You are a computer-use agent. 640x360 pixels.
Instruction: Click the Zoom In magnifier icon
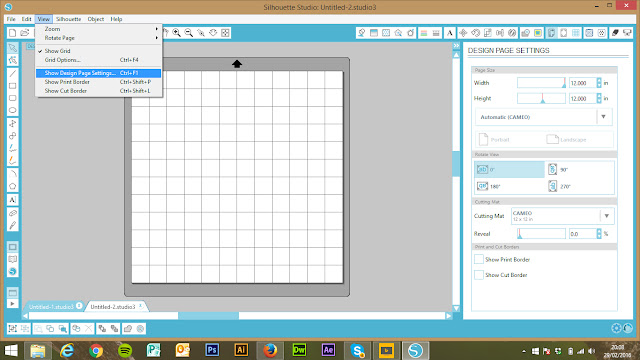[177, 33]
